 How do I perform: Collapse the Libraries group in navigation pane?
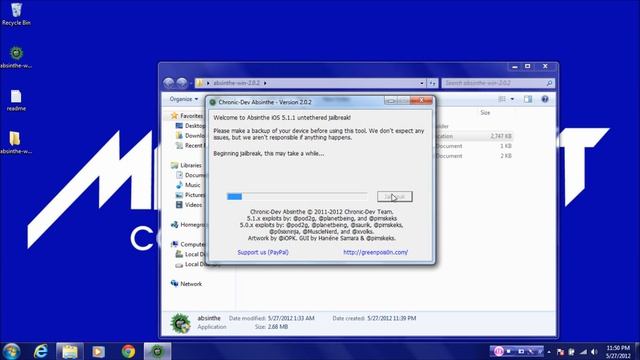pyautogui.click(x=186, y=165)
